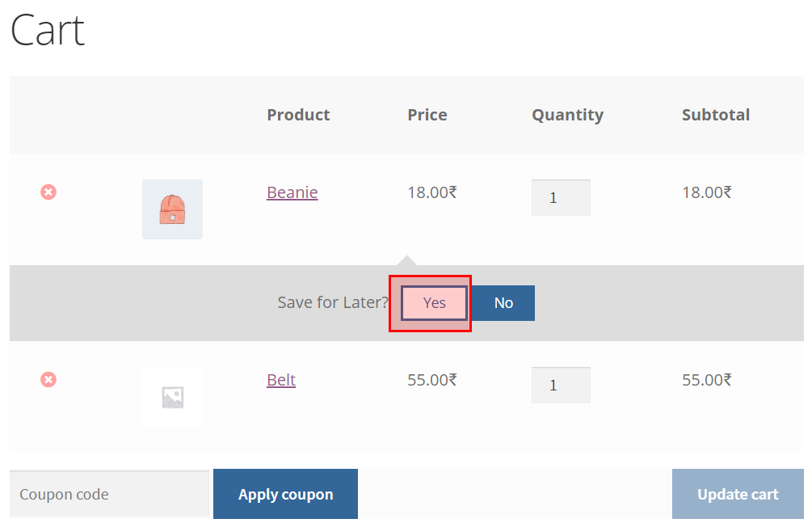Apply coupon to the cart
Image resolution: width=812 pixels, height=523 pixels.
point(285,494)
